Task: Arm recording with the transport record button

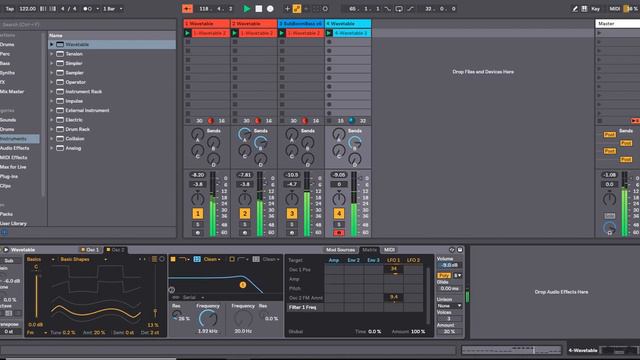Action: coord(270,9)
